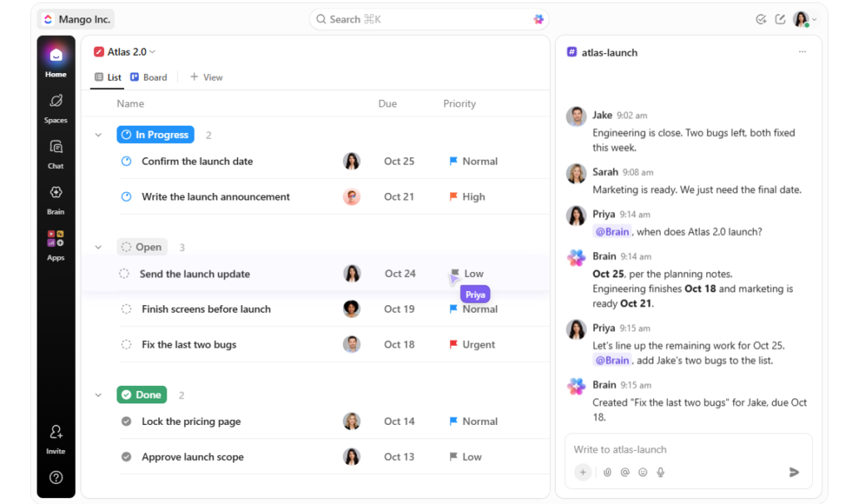Click the Mango Inc. workspace logo
Screen dimensions: 852x504
point(48,20)
